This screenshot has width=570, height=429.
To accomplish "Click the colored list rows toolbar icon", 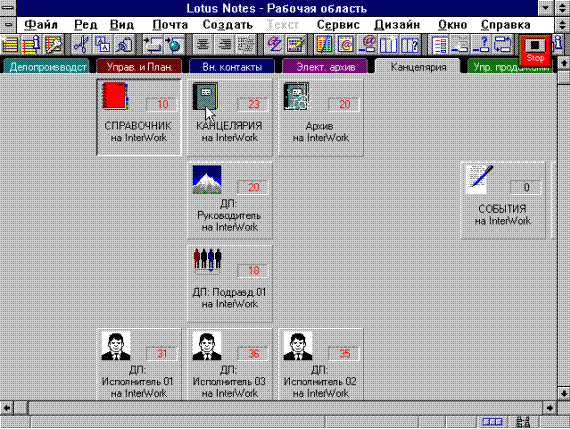I will tap(439, 45).
